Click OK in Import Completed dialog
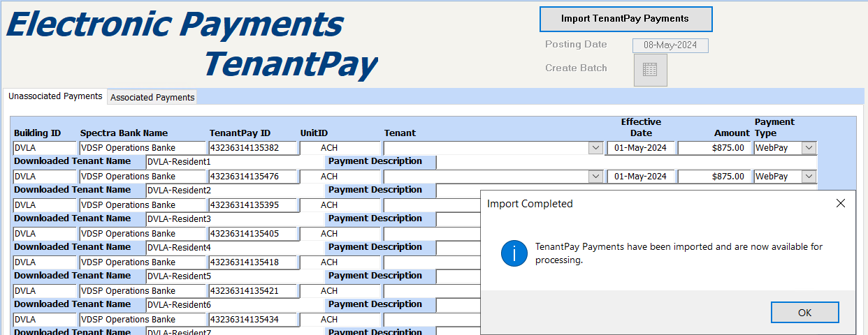Screen dimensions: 868x335 804,313
